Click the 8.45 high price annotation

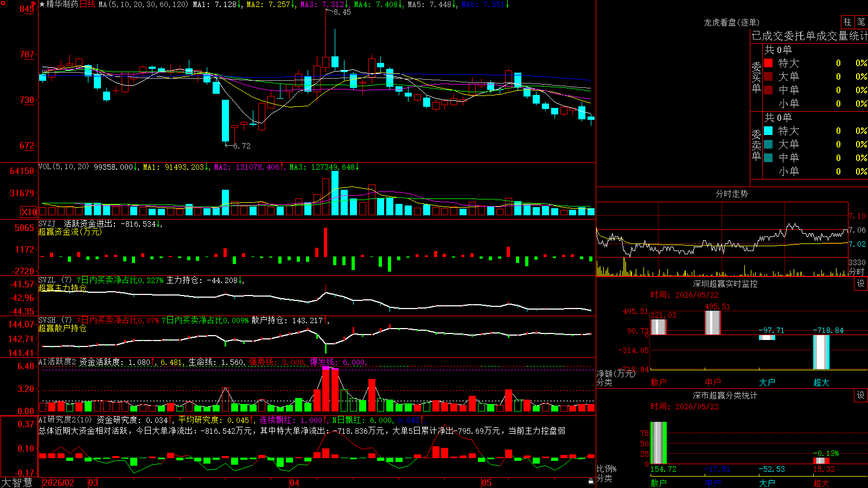pos(342,12)
